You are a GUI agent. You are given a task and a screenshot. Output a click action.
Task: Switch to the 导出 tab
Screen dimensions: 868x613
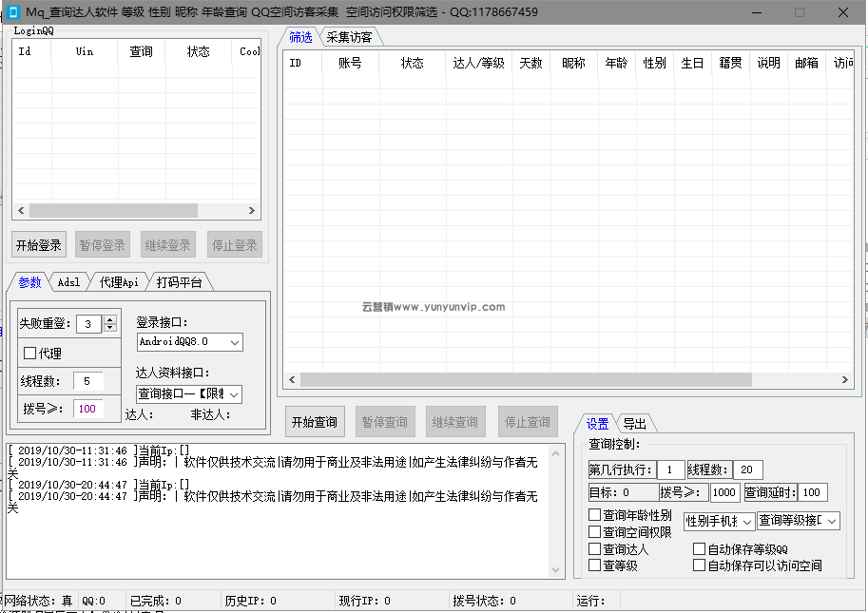point(634,424)
